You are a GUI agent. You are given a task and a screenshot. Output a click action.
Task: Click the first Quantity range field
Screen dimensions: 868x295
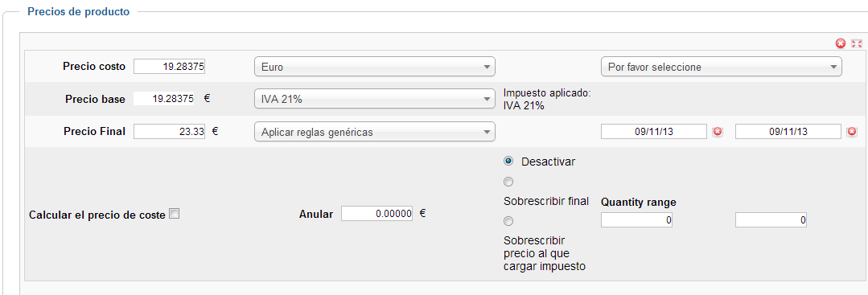636,220
